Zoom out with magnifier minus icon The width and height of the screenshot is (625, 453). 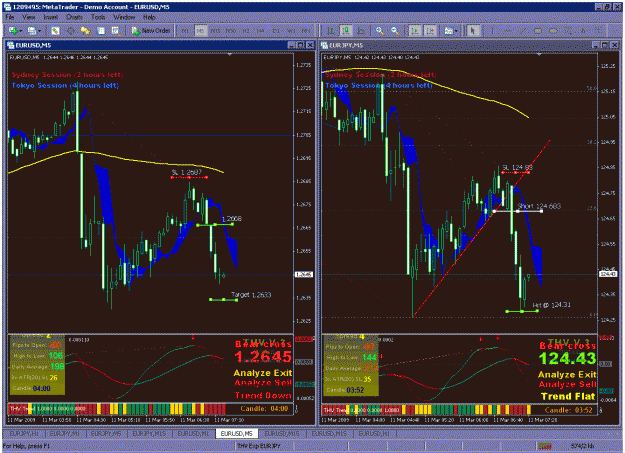click(395, 31)
